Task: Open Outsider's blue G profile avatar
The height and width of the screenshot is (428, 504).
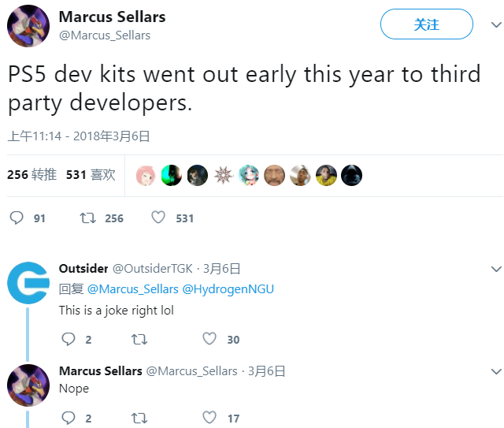Action: coord(28,283)
